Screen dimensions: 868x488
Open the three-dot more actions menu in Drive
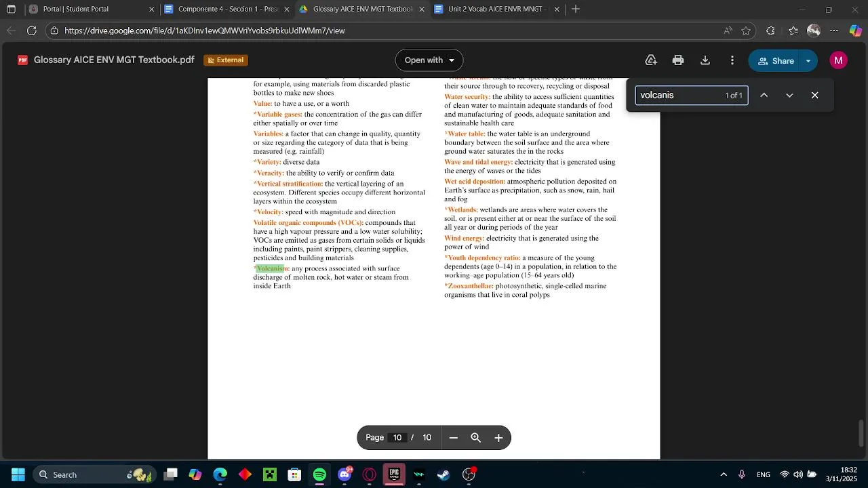(x=732, y=60)
